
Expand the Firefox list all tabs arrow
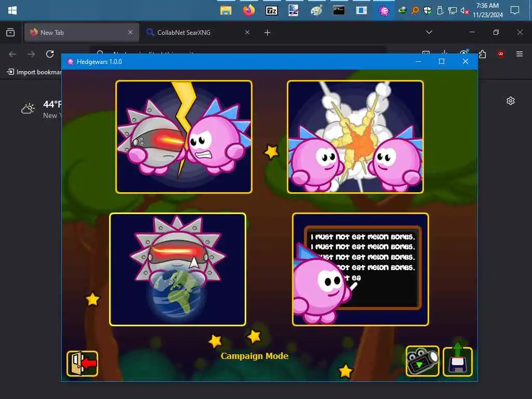pyautogui.click(x=429, y=32)
